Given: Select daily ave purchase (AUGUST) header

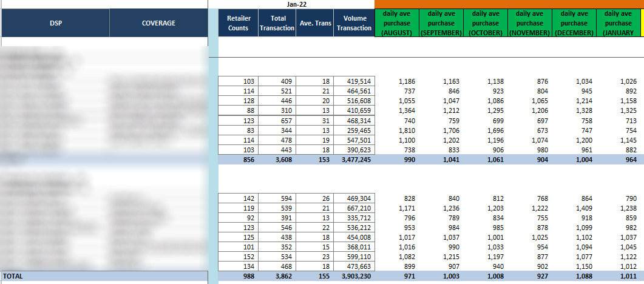Looking at the screenshot, I should click(x=397, y=23).
